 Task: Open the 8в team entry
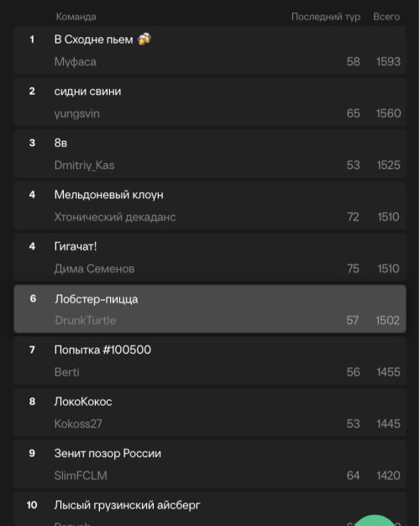point(210,154)
